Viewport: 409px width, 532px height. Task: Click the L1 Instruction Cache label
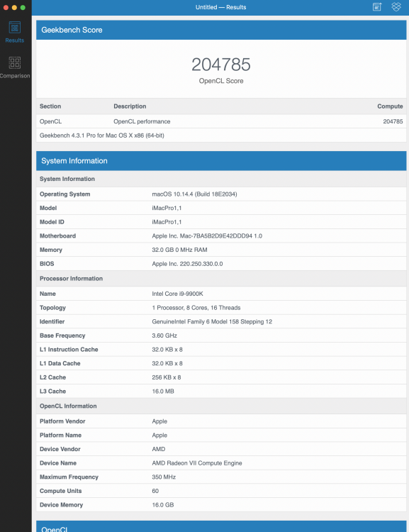[x=69, y=350]
